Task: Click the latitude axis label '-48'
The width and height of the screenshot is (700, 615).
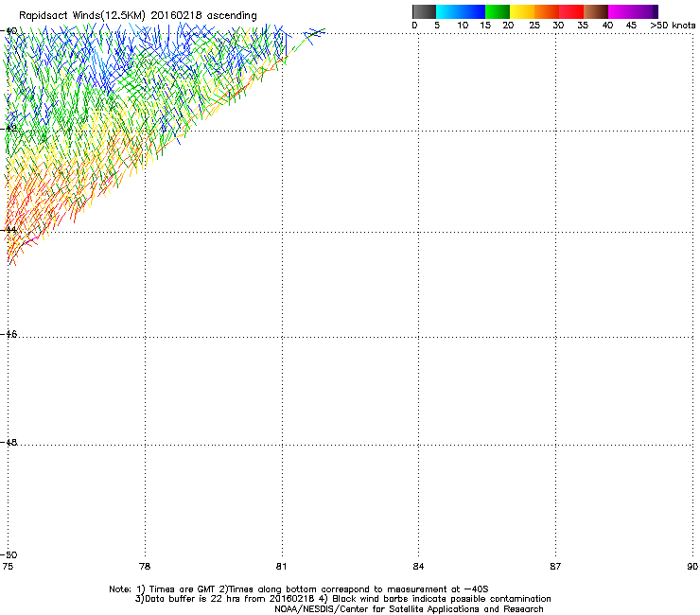Action: click(9, 442)
